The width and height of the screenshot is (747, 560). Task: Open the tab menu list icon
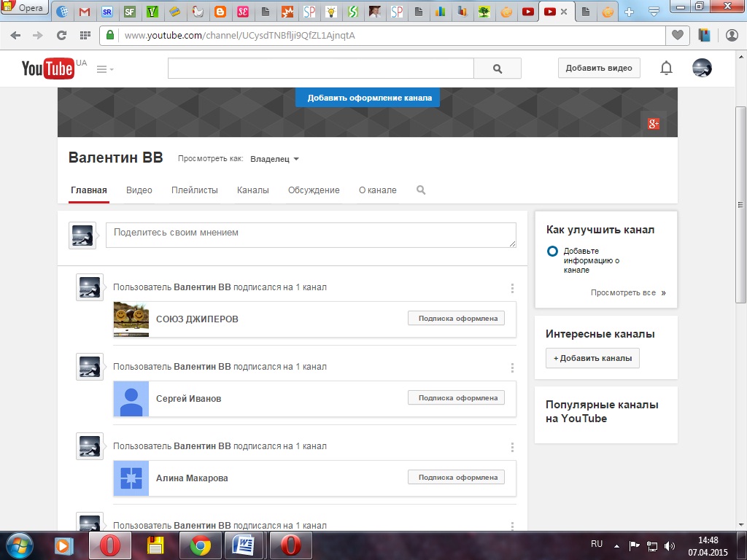(654, 12)
